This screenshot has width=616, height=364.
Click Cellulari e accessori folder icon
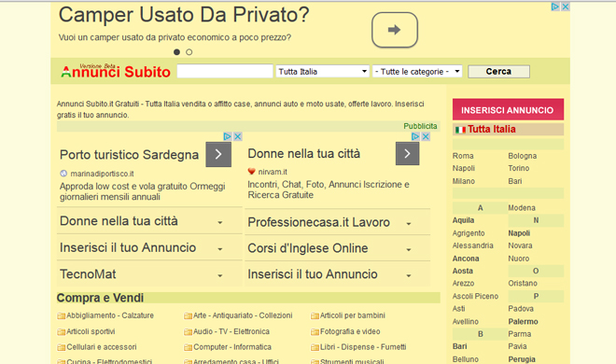pyautogui.click(x=61, y=347)
